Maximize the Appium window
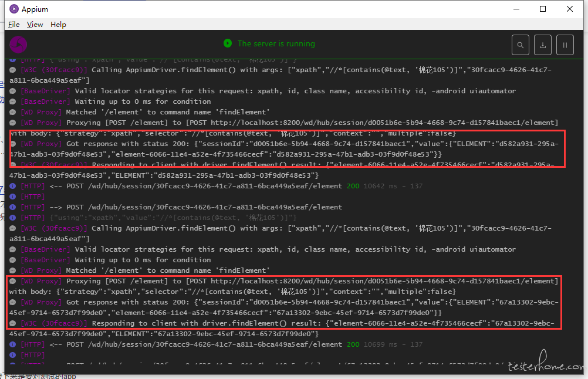The image size is (588, 379). (x=543, y=9)
